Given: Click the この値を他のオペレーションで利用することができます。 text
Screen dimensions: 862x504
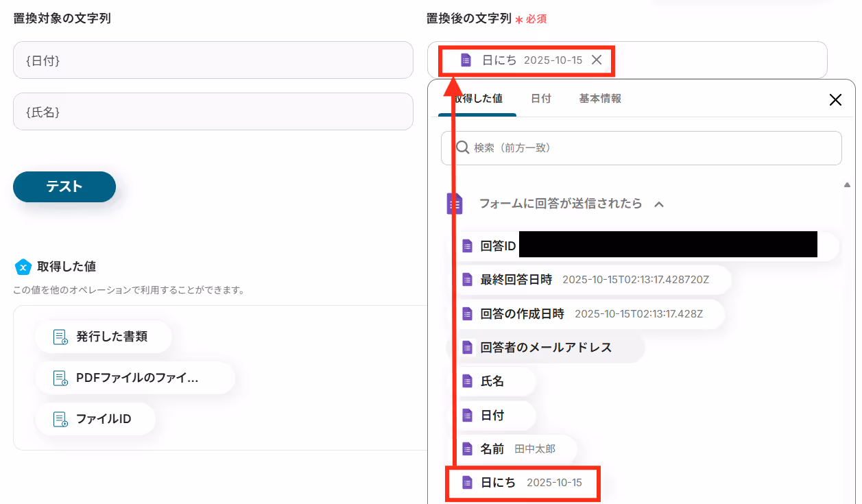Looking at the screenshot, I should point(129,290).
